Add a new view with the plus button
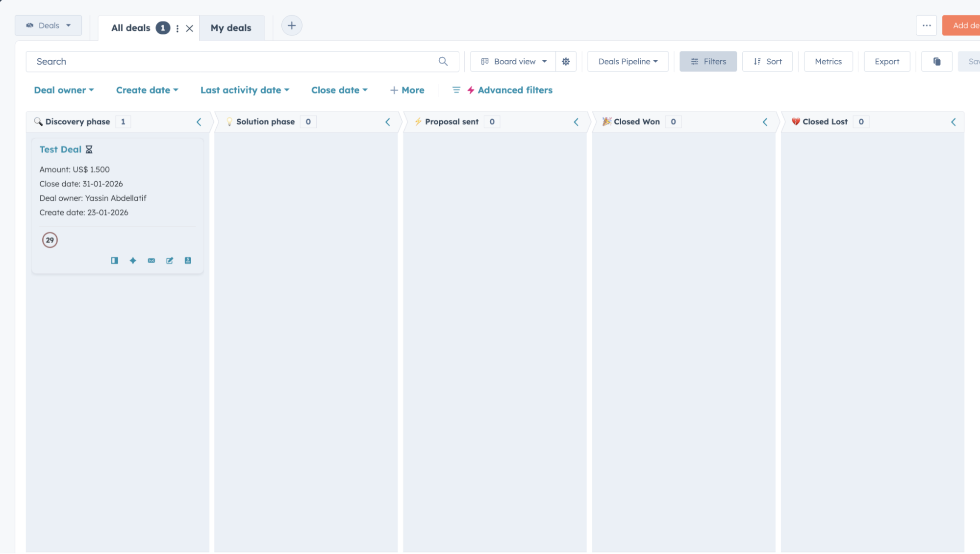Image resolution: width=980 pixels, height=554 pixels. coord(292,25)
